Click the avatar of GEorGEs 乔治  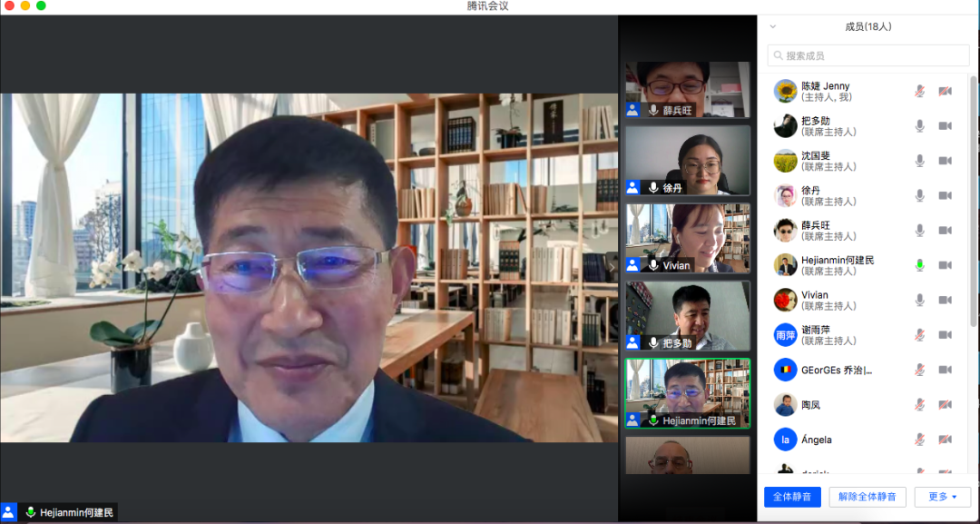(785, 371)
